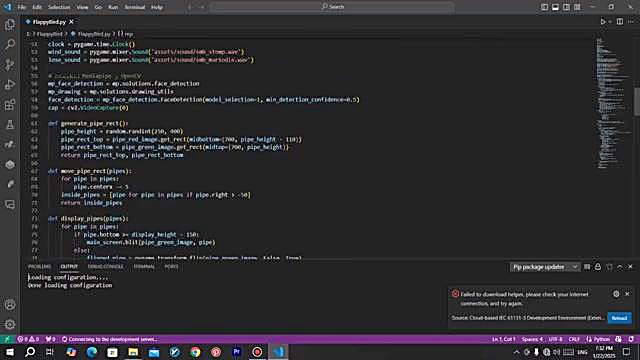Open the Manage gear menu
Image resolution: width=640 pixels, height=360 pixels.
coord(10,324)
